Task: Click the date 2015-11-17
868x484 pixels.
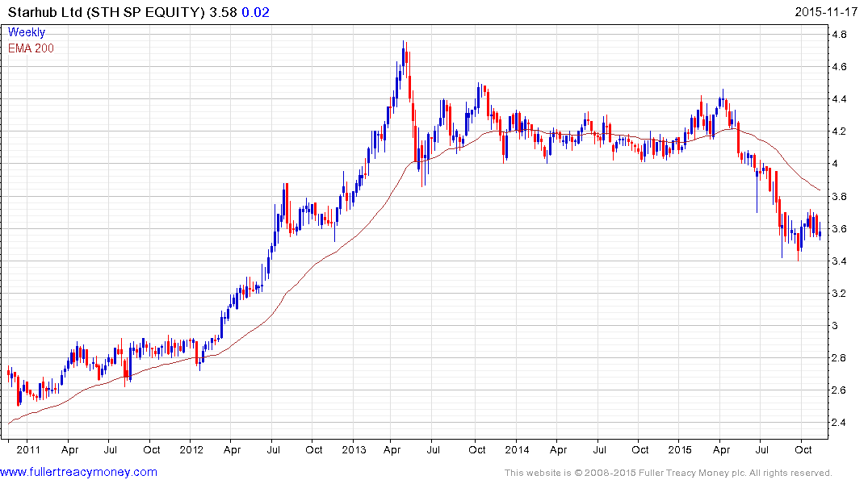Action: point(826,12)
